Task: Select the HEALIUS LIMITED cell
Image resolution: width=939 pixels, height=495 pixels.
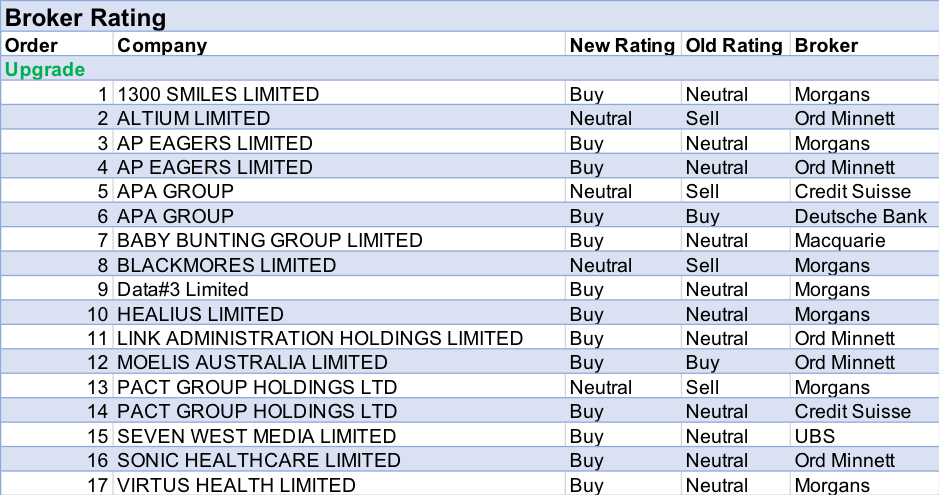Action: coord(201,314)
